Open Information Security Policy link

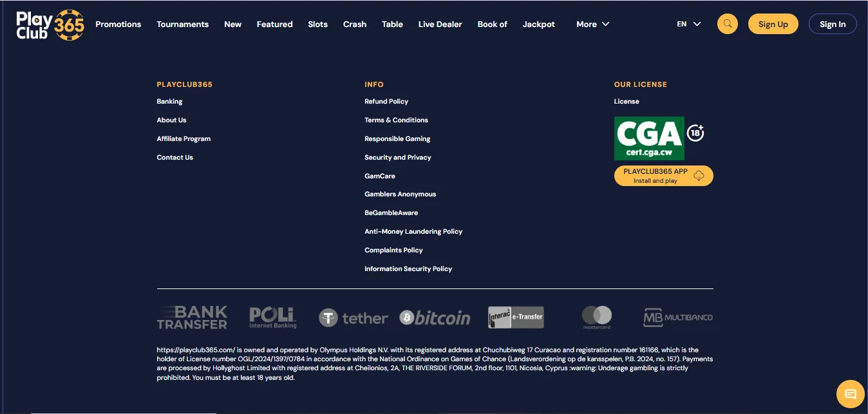coord(408,269)
